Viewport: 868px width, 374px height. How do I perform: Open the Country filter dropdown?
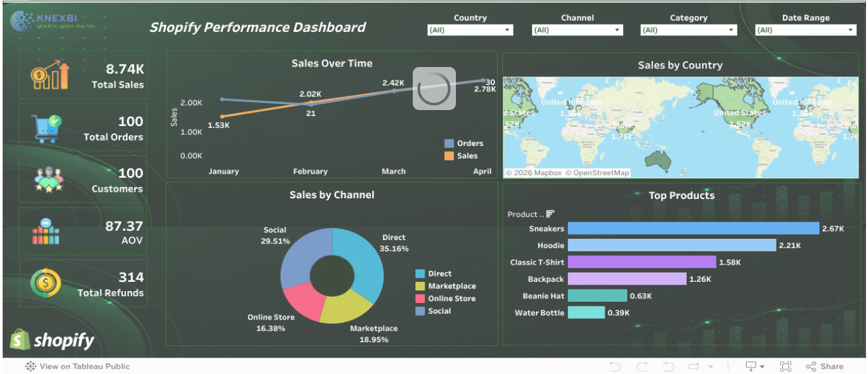coord(470,30)
